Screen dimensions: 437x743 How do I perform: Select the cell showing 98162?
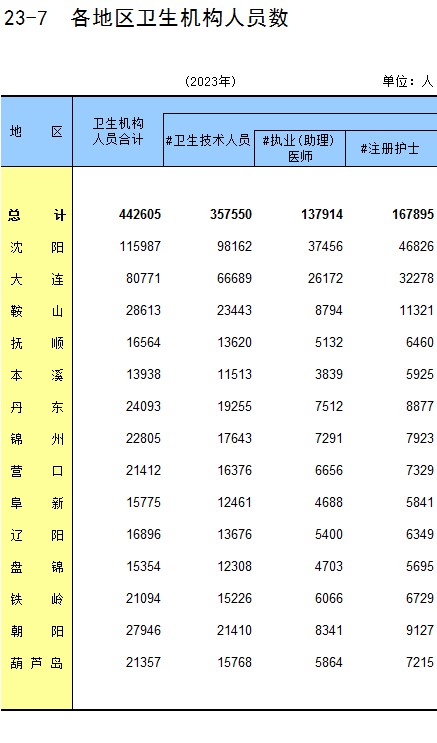pyautogui.click(x=234, y=246)
